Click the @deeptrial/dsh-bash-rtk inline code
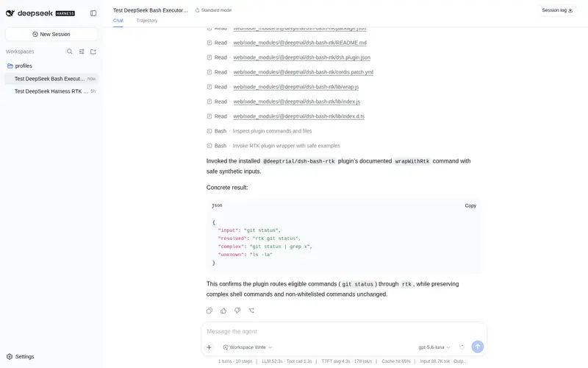 tap(299, 161)
